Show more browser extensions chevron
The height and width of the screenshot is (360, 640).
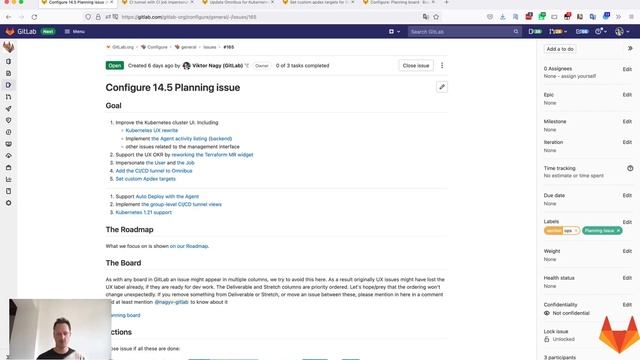tap(618, 17)
